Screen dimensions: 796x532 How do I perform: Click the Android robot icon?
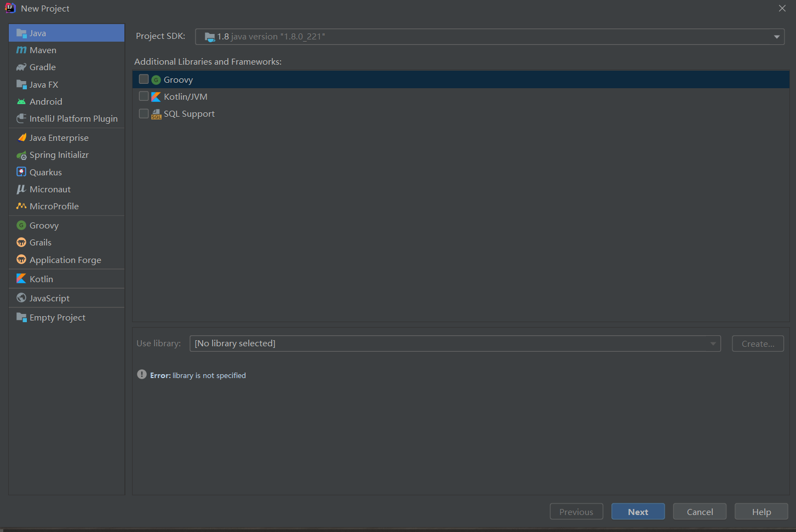21,101
